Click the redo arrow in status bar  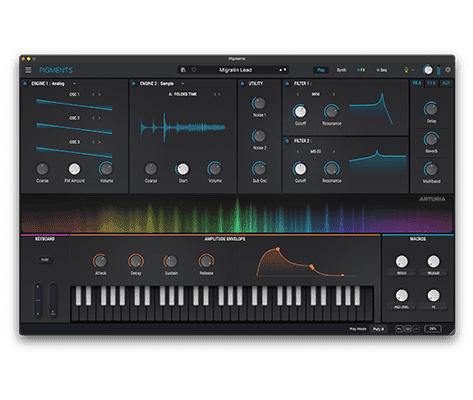coord(416,329)
